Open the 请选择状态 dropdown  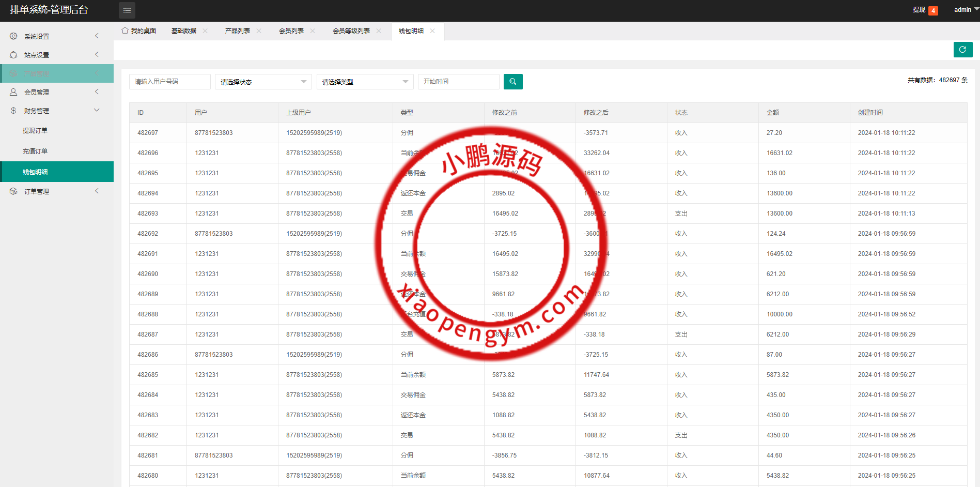click(263, 82)
